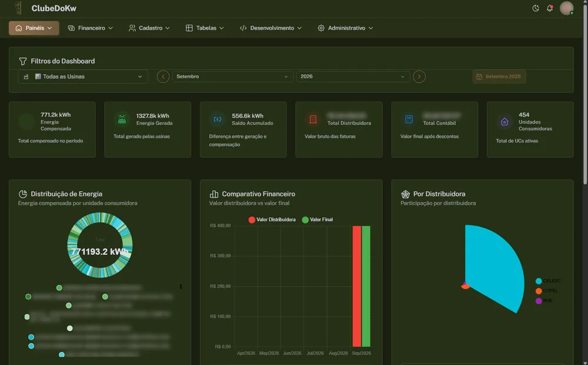Viewport: 588px width, 365px height.
Task: Go to previous month arrow
Action: tap(163, 77)
